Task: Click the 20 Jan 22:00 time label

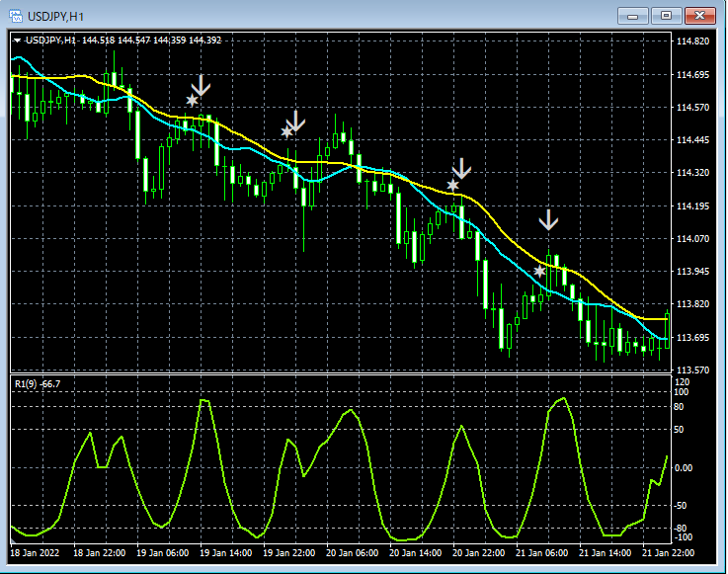Action: point(478,553)
